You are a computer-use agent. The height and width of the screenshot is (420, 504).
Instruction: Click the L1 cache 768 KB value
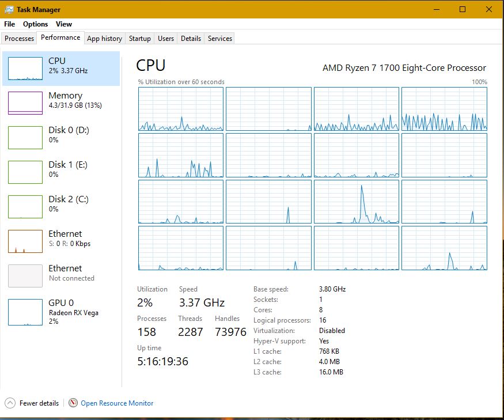point(329,351)
